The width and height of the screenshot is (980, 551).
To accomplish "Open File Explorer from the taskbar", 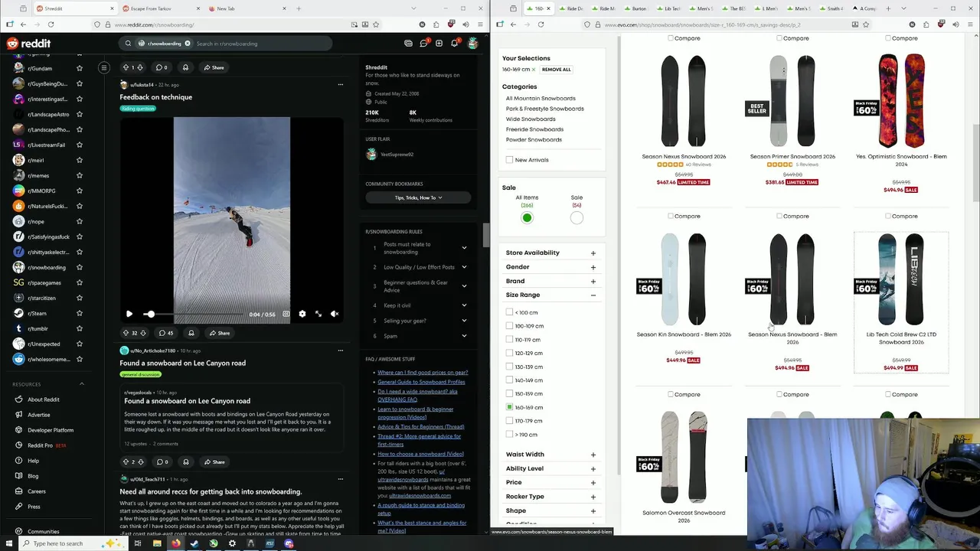I will [157, 543].
